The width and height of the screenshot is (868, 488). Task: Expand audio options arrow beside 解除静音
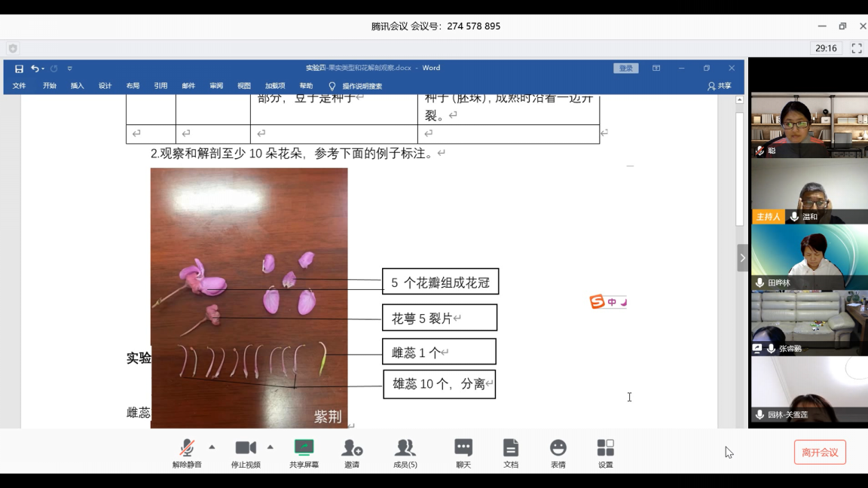point(212,447)
